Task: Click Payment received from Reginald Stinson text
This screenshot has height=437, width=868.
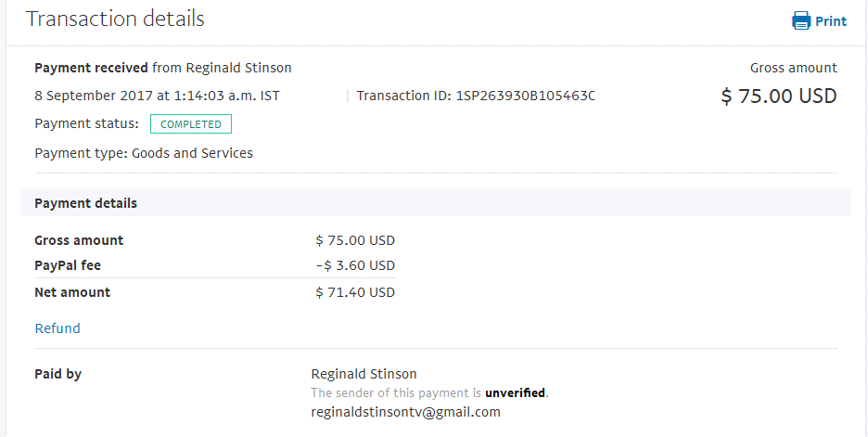Action: (x=163, y=68)
